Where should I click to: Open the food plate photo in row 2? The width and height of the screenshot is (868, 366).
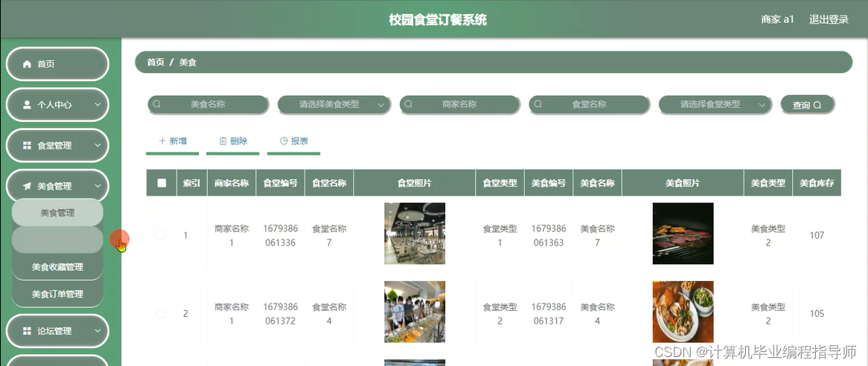(x=683, y=312)
